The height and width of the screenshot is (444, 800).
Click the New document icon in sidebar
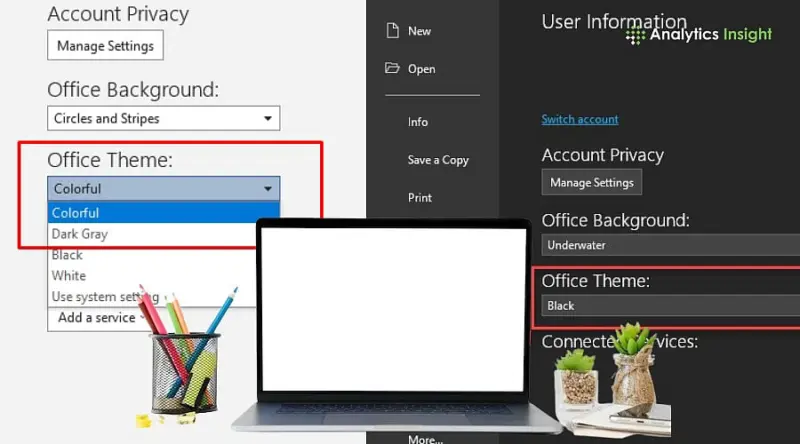point(391,31)
